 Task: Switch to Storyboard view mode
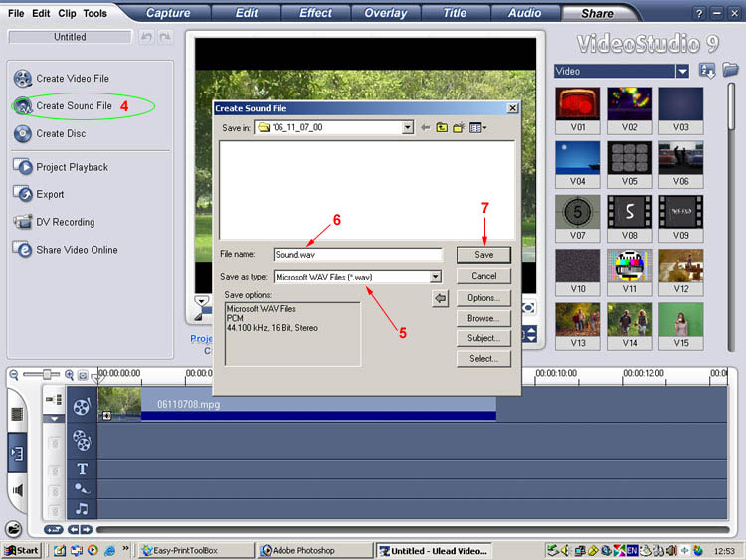[x=17, y=412]
